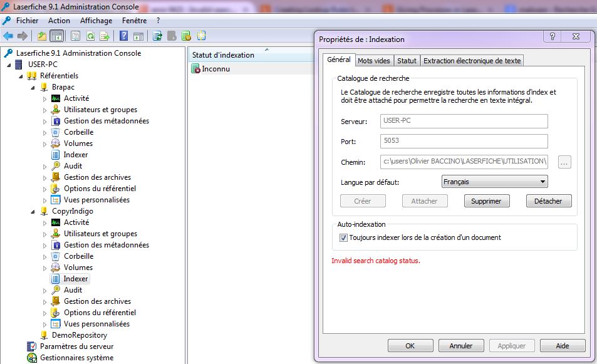The height and width of the screenshot is (364, 597).
Task: Toggle the Show/Hide action pane toolbar icon
Action: [x=138, y=36]
